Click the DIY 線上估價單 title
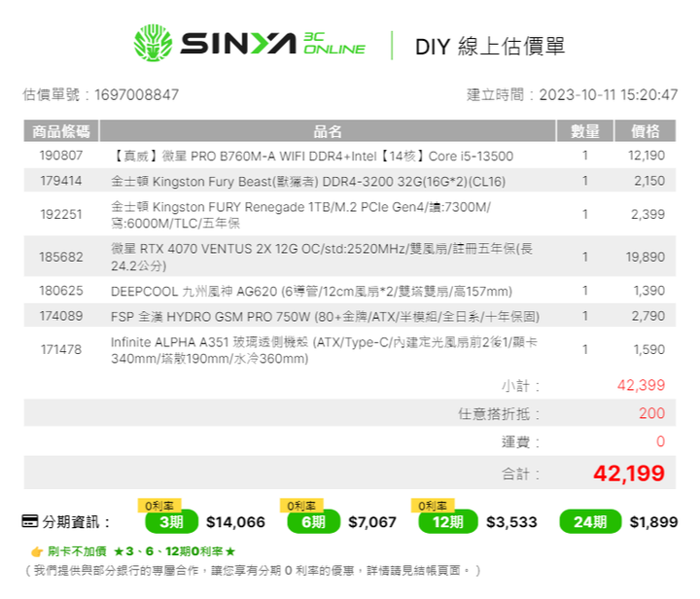The width and height of the screenshot is (700, 599). tap(490, 47)
